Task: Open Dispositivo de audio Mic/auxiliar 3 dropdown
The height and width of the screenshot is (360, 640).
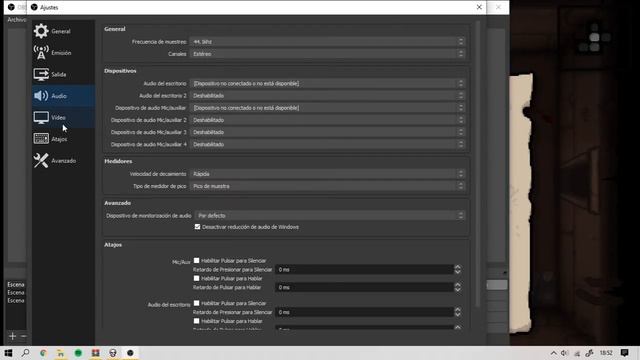Action: point(327,132)
